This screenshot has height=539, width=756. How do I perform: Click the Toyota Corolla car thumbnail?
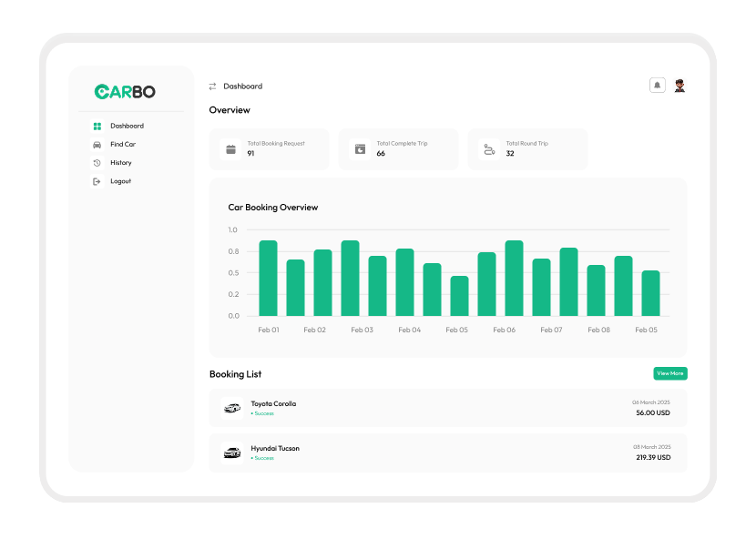tap(232, 408)
